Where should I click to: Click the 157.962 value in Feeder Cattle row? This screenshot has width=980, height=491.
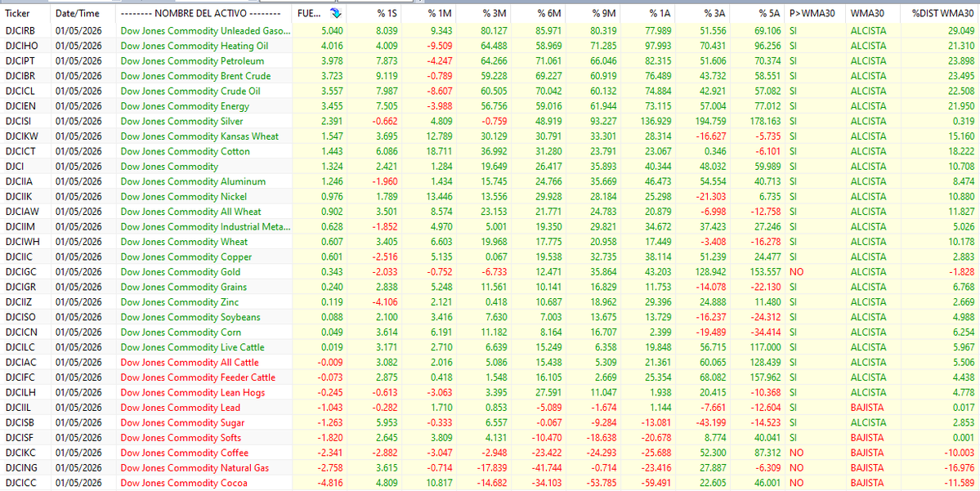coord(767,377)
